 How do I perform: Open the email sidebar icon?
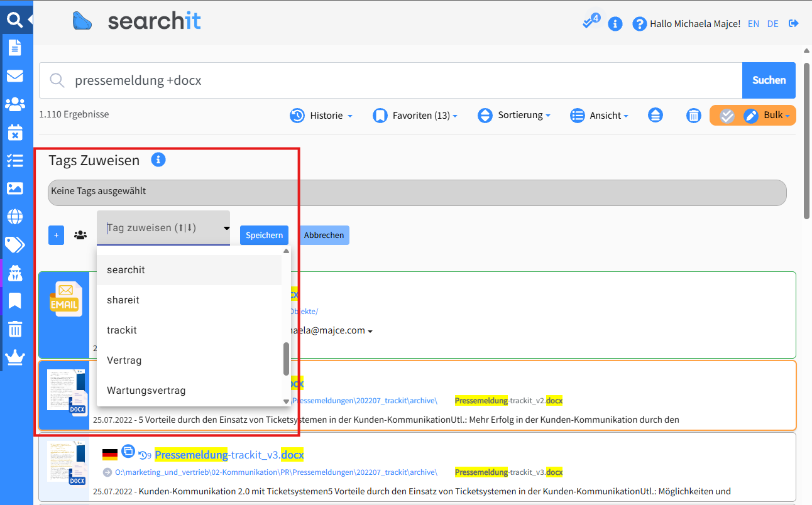15,76
